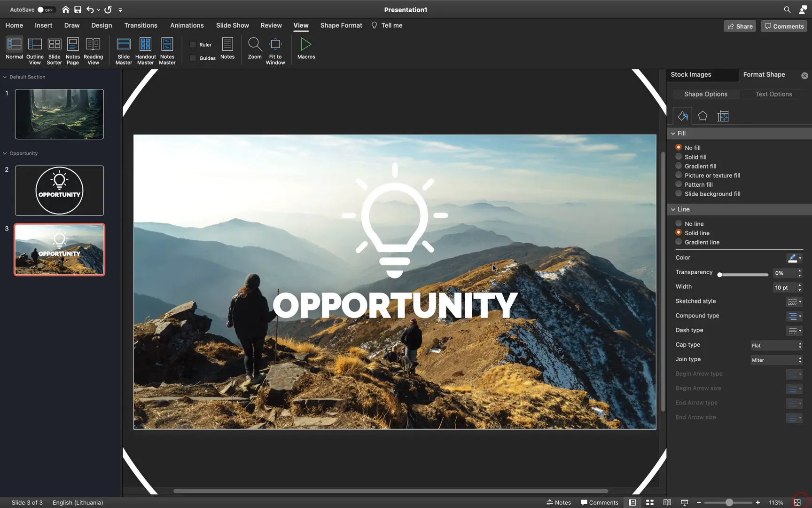Open the Slide Master
Screen dimensions: 812x508
(x=124, y=51)
